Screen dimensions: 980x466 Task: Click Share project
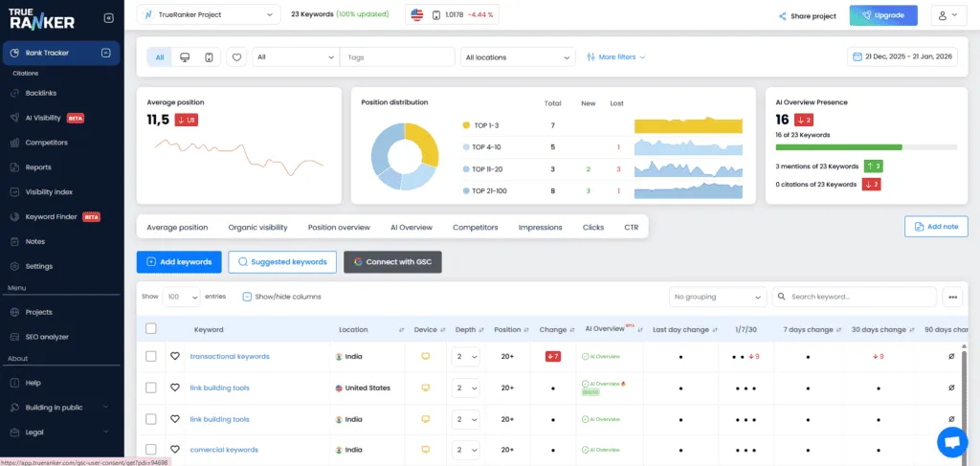[807, 16]
